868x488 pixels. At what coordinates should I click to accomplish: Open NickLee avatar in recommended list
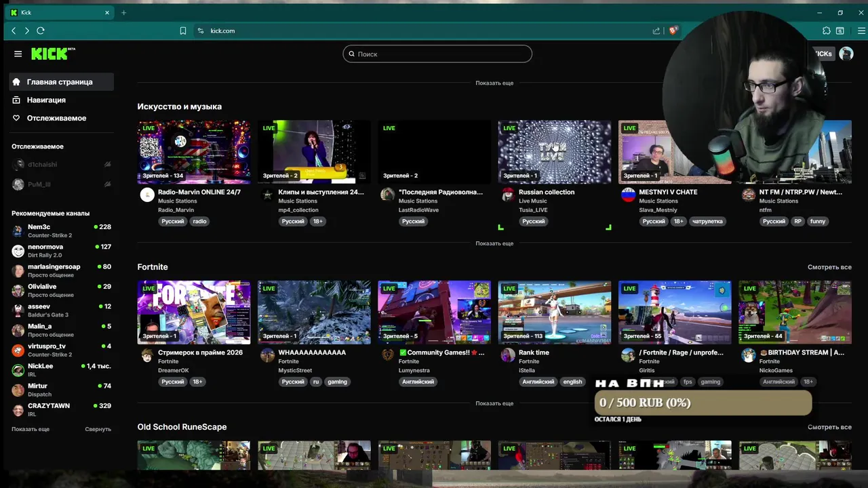[x=18, y=369]
